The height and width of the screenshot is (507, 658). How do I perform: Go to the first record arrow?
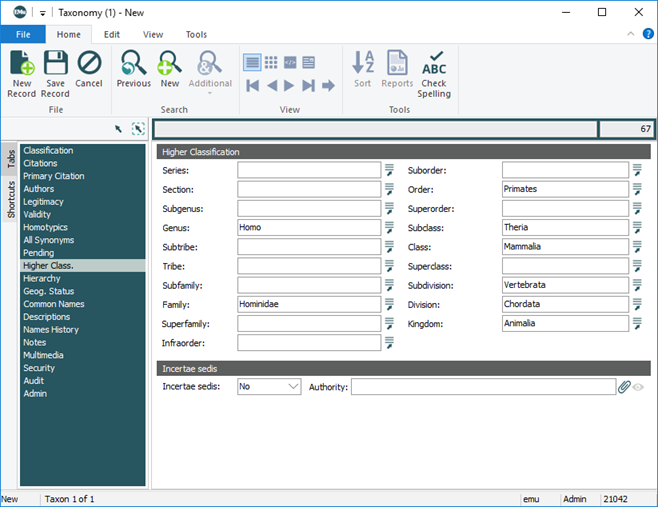click(253, 86)
